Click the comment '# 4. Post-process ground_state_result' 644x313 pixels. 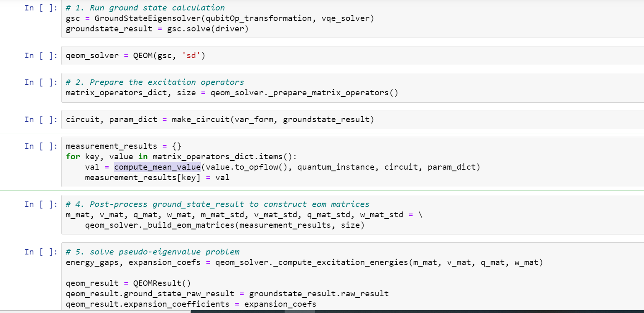click(218, 204)
